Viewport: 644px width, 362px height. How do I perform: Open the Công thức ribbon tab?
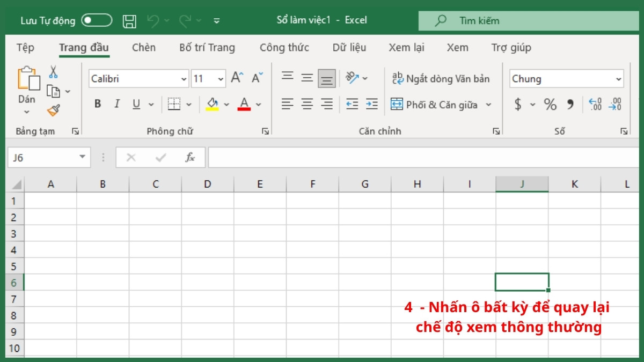click(x=284, y=48)
